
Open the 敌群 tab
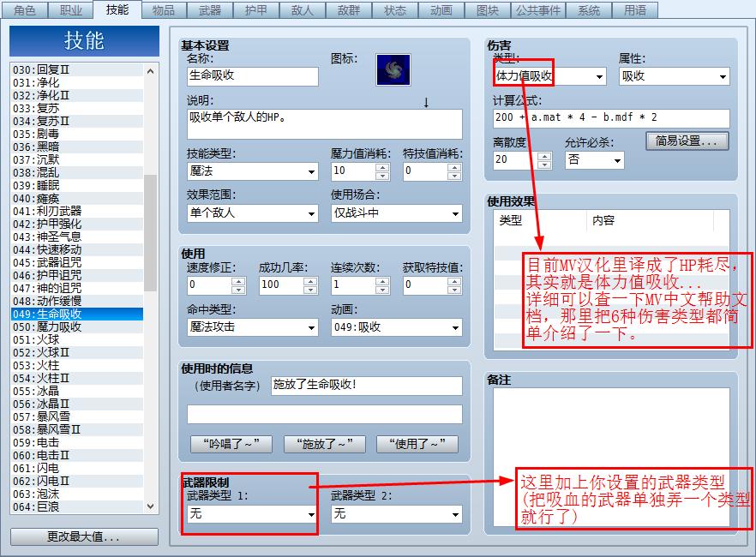pos(349,10)
